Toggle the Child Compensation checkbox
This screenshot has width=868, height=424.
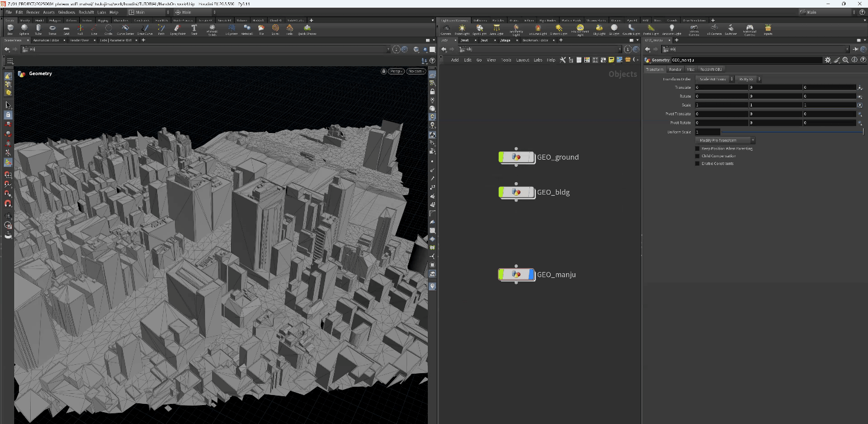697,156
